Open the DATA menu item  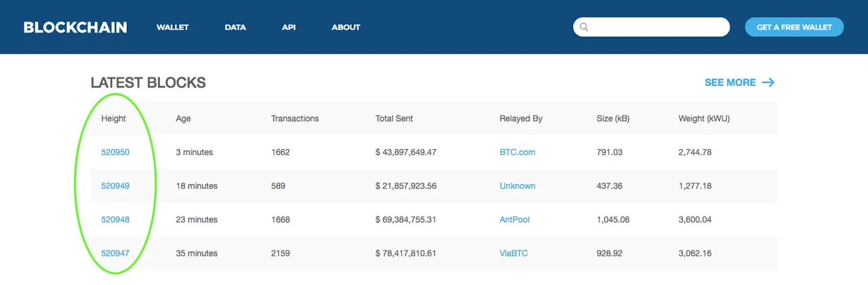tap(235, 28)
